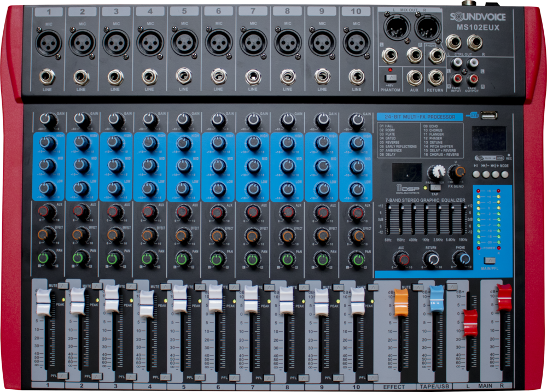Click the PHONE volume knob
This screenshot has height=392, width=547.
pyautogui.click(x=462, y=259)
